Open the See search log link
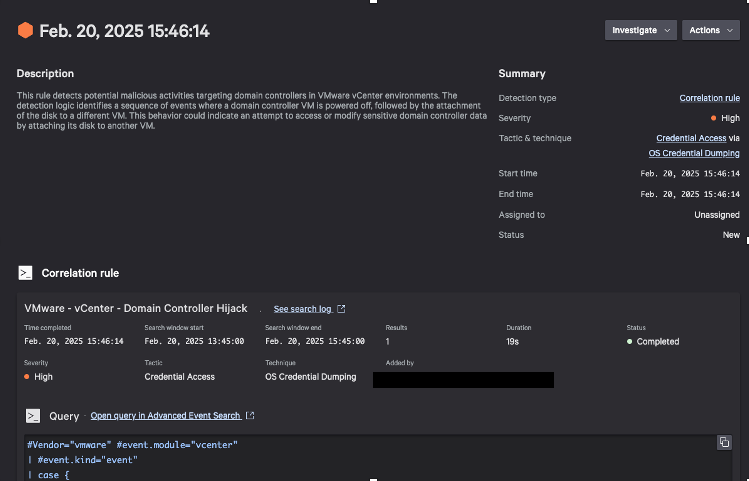Screen dimensions: 749x481 point(302,309)
